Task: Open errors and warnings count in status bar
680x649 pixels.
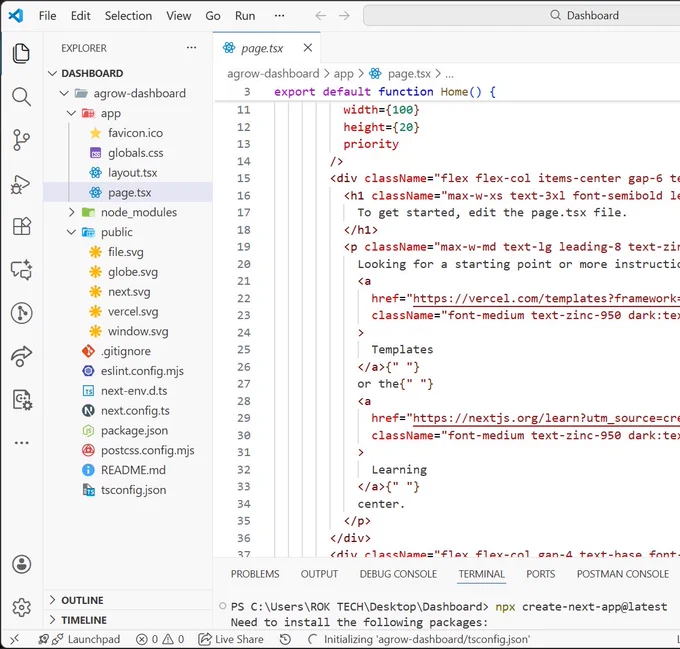Action: point(160,639)
